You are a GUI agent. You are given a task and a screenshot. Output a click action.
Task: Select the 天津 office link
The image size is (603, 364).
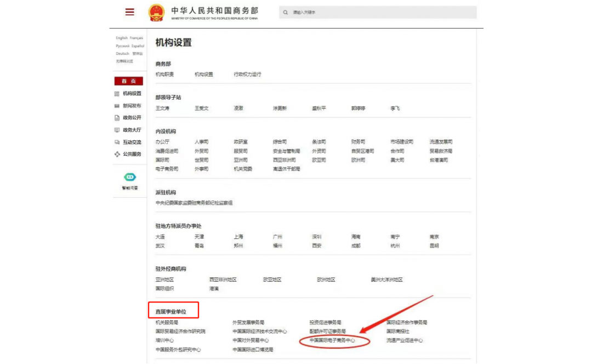pos(199,237)
